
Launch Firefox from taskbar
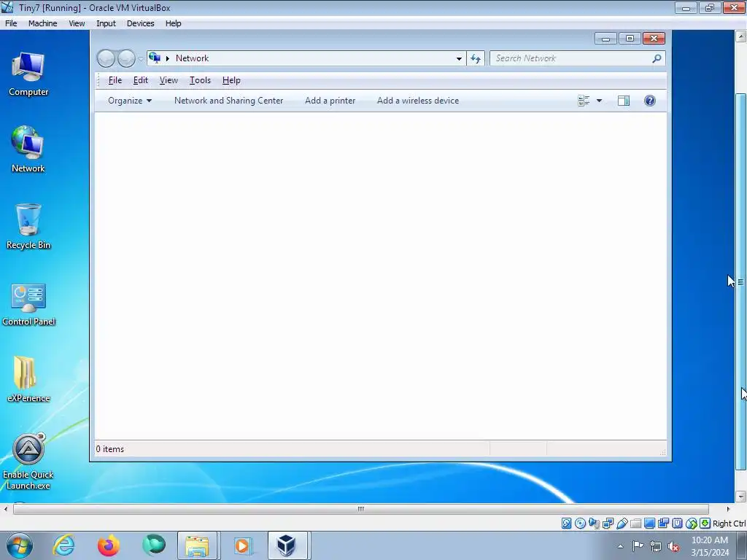(109, 545)
